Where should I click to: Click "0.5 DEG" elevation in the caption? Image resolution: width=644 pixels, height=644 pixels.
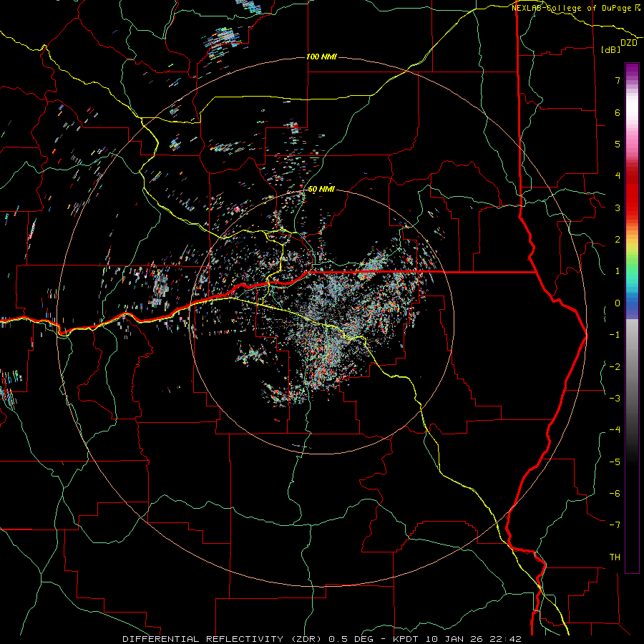(x=351, y=639)
